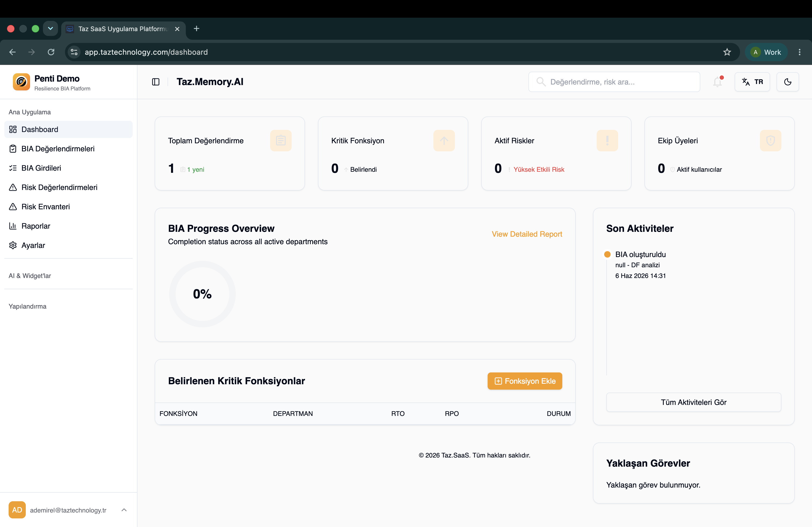Switch to dark mode moon icon
This screenshot has width=812, height=527.
(x=788, y=82)
